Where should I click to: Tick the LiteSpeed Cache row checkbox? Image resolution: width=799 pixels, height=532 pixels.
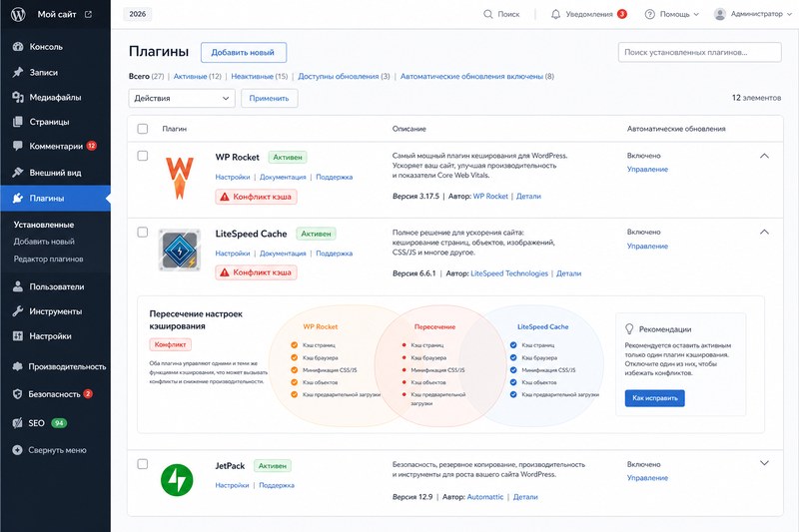[x=143, y=233]
